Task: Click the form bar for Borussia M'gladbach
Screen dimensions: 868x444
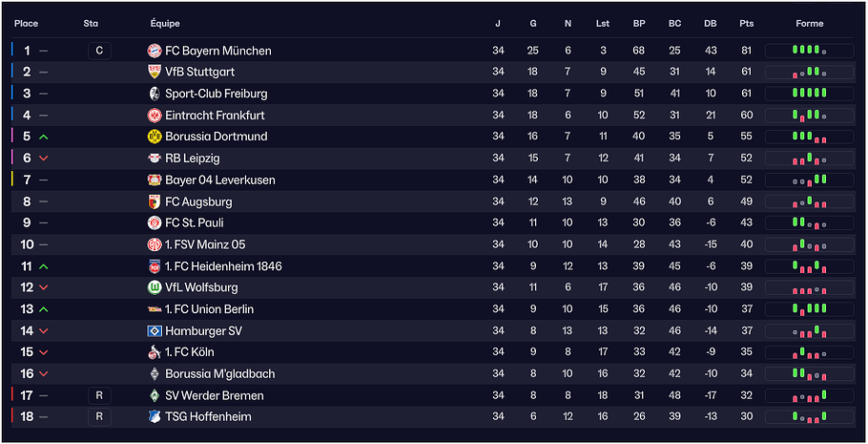Action: (809, 373)
